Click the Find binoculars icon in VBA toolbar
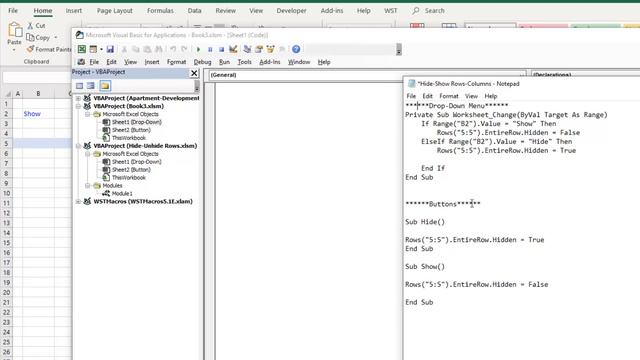The image size is (640, 360). 158,49
